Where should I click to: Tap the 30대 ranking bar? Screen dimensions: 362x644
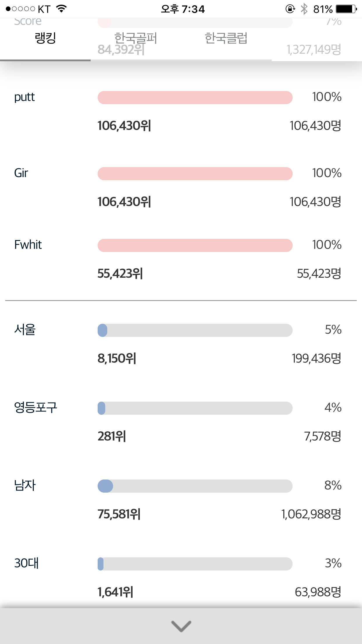(x=195, y=564)
